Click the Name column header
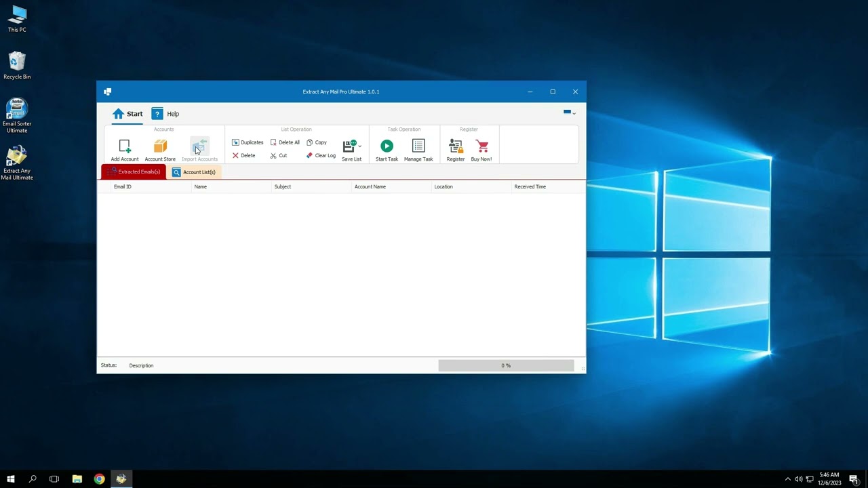The image size is (868, 488). pyautogui.click(x=231, y=186)
